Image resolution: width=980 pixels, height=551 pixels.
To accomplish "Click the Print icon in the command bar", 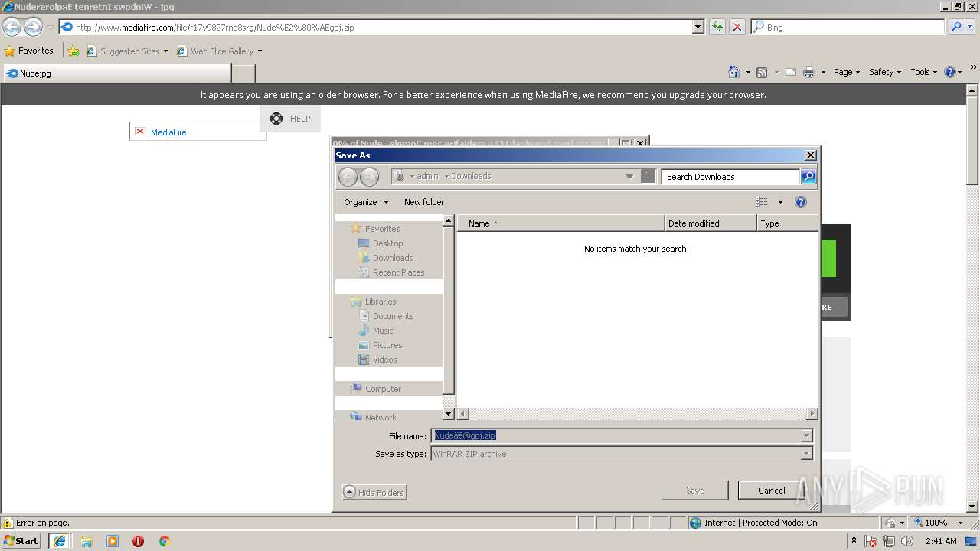I will pyautogui.click(x=809, y=72).
